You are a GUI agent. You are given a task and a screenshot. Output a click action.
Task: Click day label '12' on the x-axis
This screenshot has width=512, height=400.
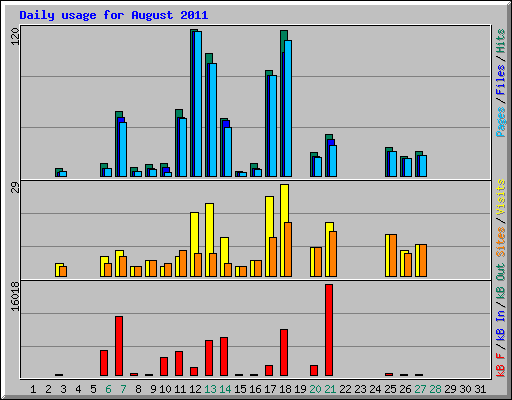195,389
